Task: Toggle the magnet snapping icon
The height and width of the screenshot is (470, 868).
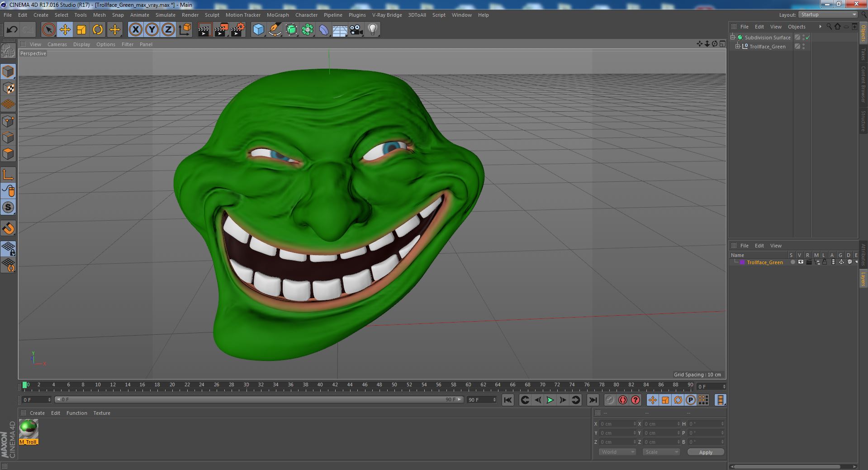Action: point(8,228)
